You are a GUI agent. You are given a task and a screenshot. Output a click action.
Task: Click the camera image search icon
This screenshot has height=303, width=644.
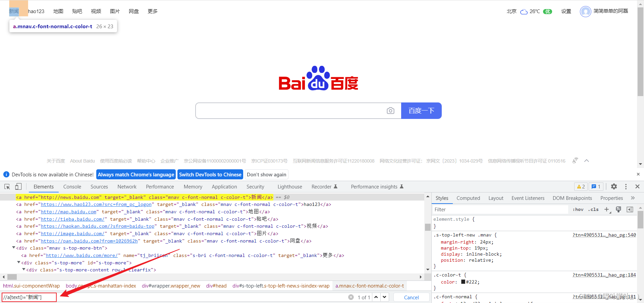pyautogui.click(x=390, y=111)
